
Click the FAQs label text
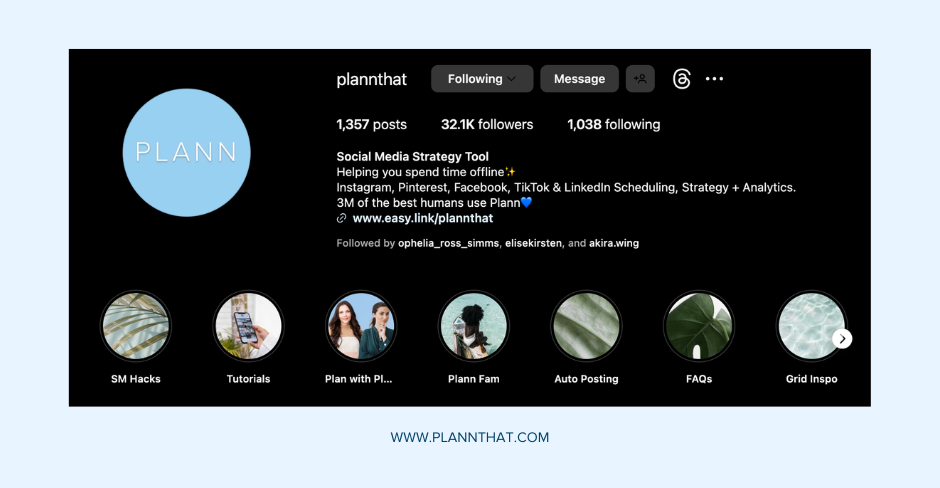699,379
